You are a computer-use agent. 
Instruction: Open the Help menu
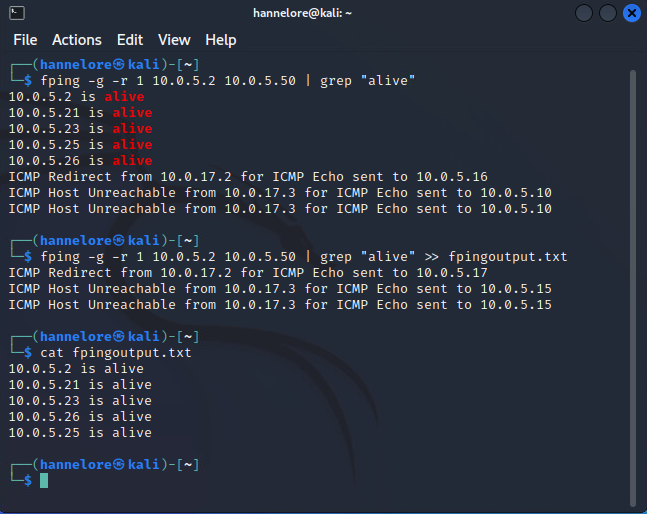point(221,40)
